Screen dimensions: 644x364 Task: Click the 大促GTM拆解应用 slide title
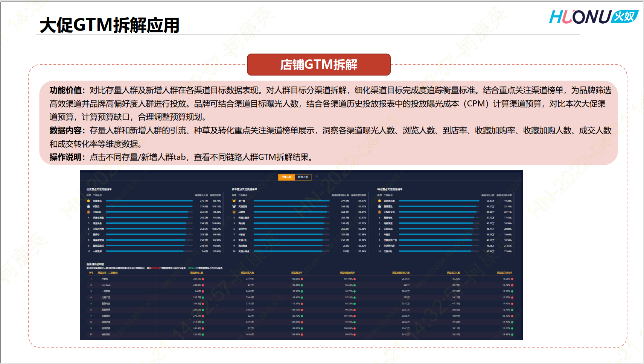pyautogui.click(x=110, y=25)
